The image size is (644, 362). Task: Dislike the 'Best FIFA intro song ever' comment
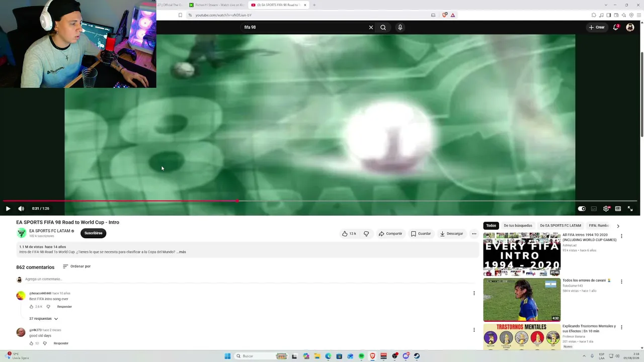(48, 307)
